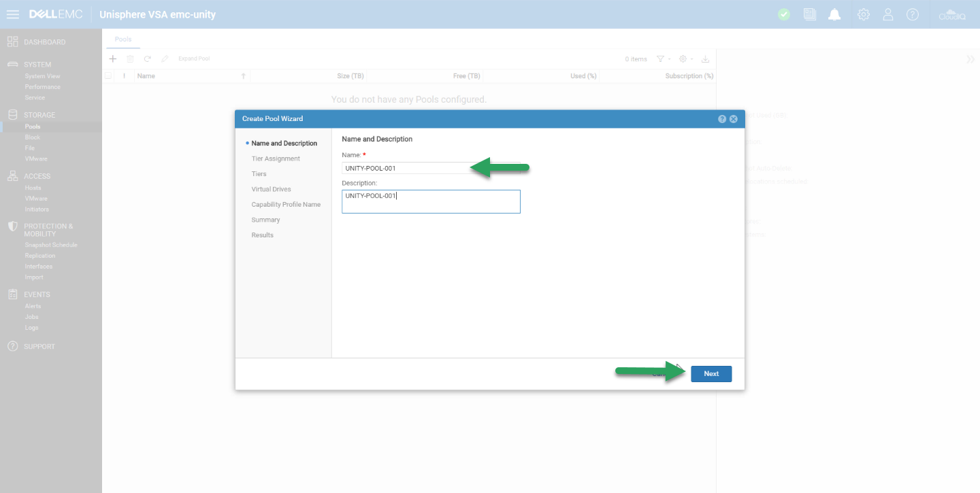Open the Storage section in sidebar

[39, 115]
